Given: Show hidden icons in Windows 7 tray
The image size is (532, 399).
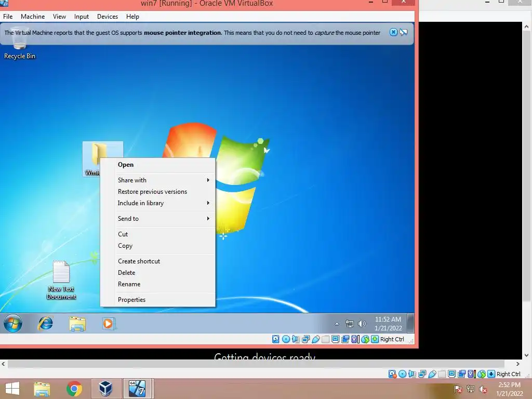Looking at the screenshot, I should (337, 324).
